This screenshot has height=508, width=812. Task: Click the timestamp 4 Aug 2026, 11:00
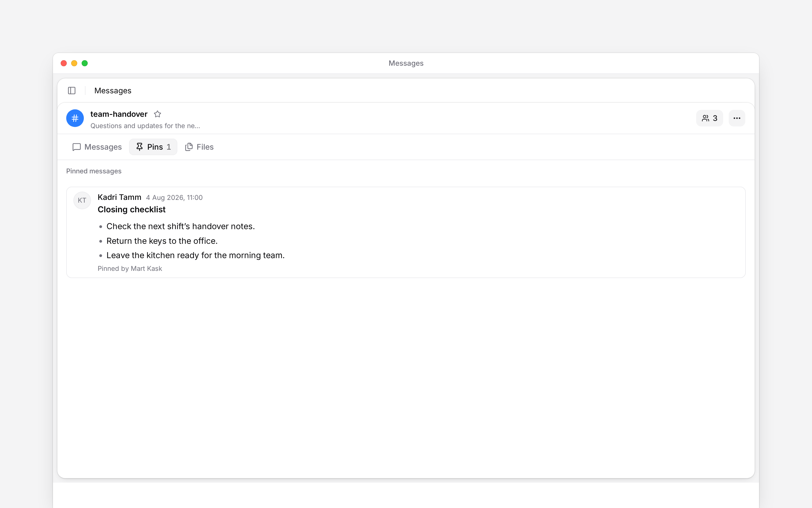coord(174,198)
